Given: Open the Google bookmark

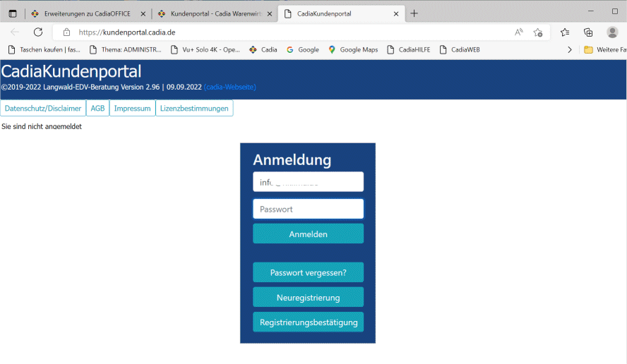Looking at the screenshot, I should click(302, 49).
